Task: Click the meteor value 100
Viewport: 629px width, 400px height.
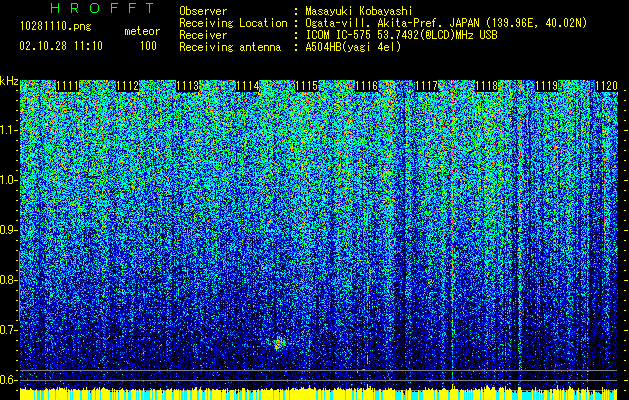Action: click(x=148, y=46)
